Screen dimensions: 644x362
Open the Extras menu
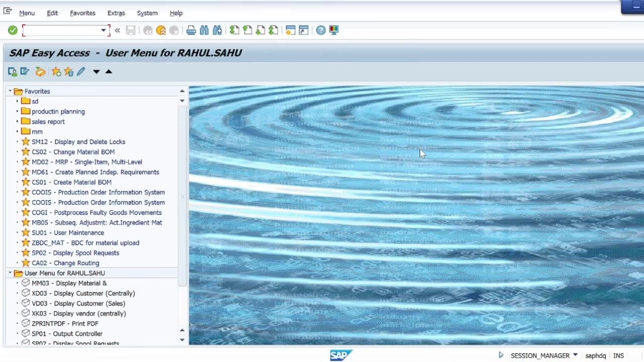coord(116,13)
